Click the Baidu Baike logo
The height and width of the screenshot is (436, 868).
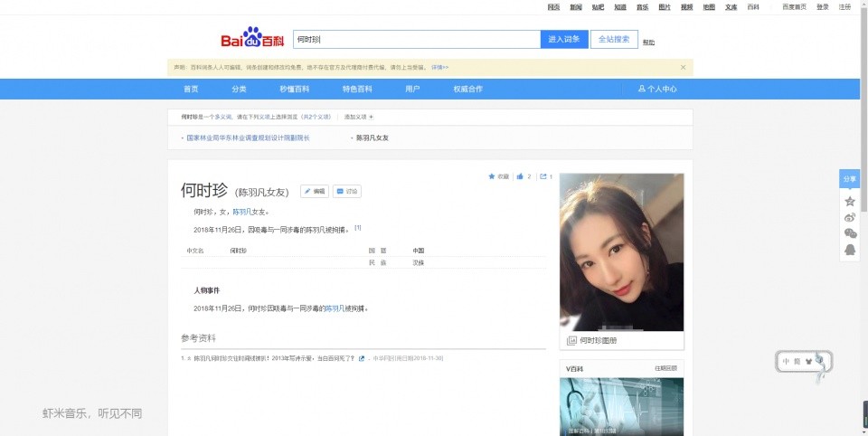[x=252, y=38]
